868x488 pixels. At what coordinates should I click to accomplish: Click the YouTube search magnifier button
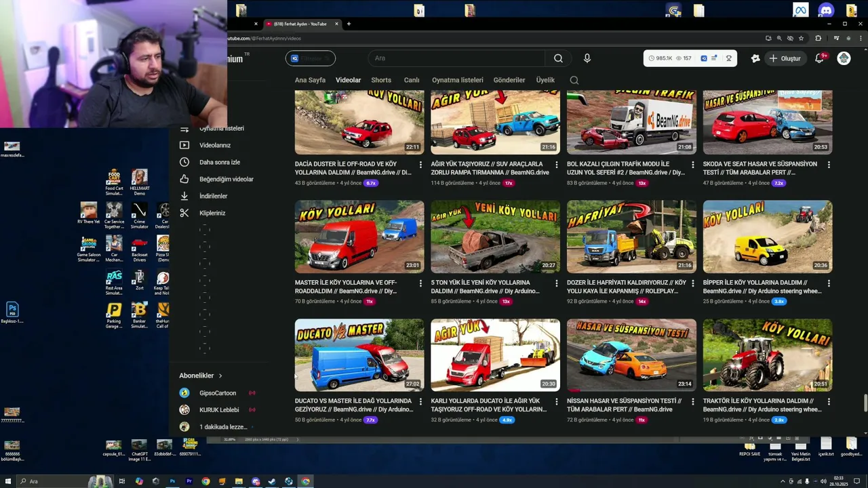pos(558,58)
